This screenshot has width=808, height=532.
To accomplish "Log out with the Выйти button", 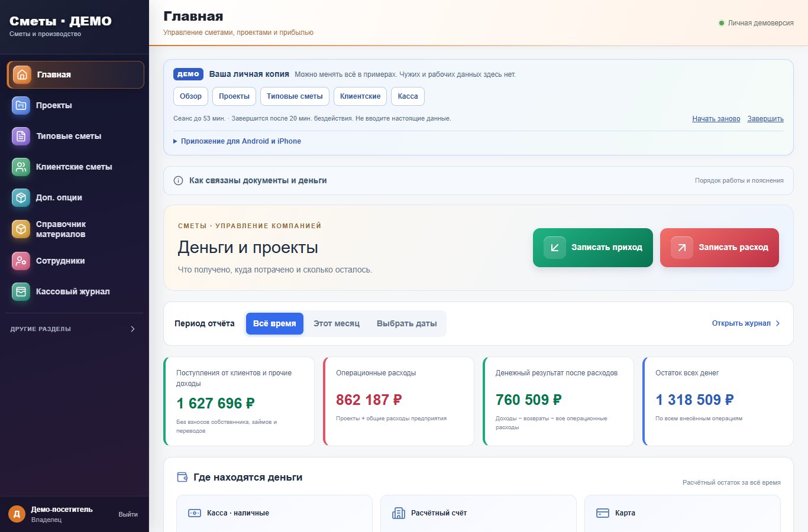I will (128, 514).
